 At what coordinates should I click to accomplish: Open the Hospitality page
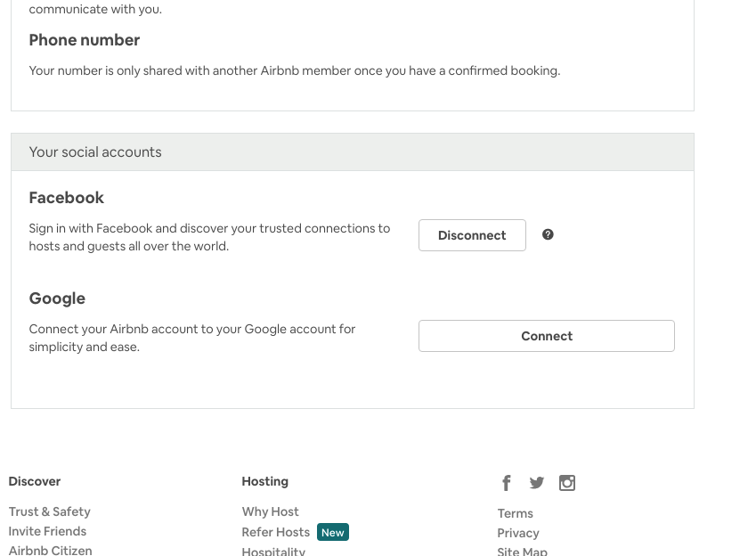pyautogui.click(x=273, y=551)
